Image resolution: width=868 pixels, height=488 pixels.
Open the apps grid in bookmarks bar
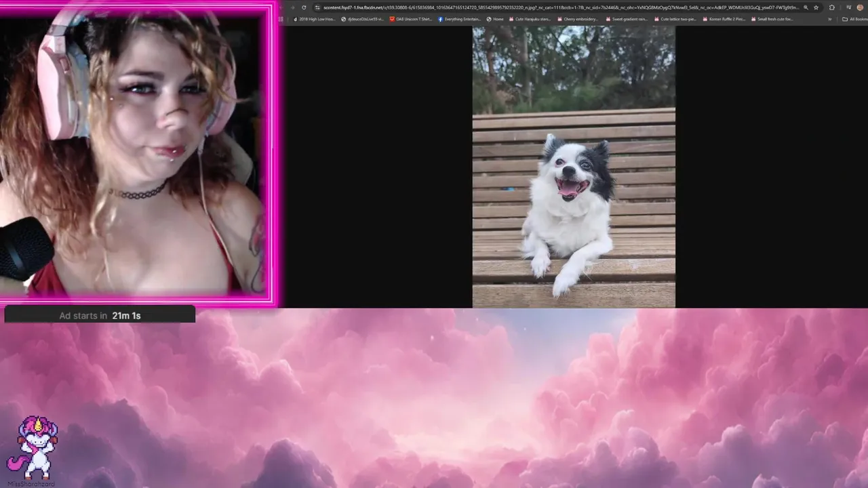point(281,19)
